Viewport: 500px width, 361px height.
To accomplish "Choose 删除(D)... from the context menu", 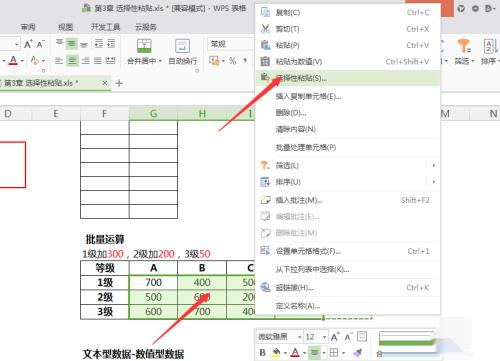I will point(348,113).
